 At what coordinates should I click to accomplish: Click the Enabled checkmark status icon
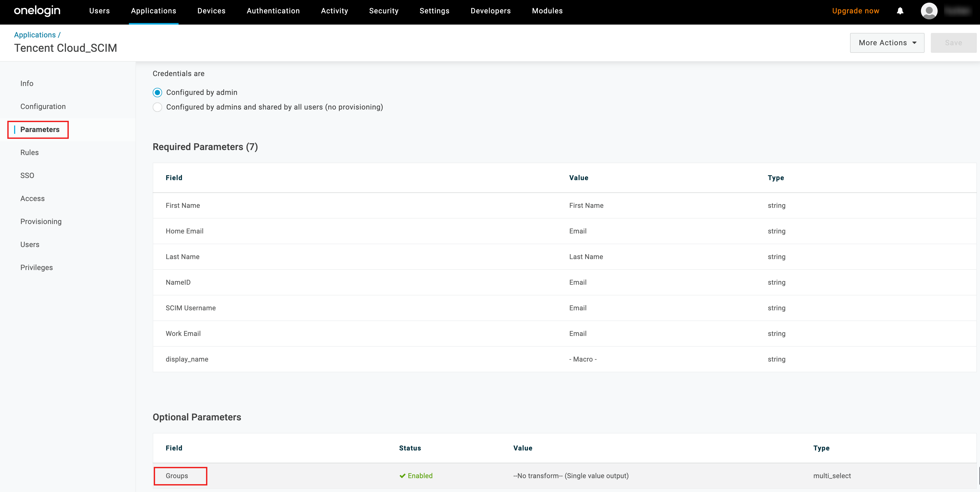point(402,476)
